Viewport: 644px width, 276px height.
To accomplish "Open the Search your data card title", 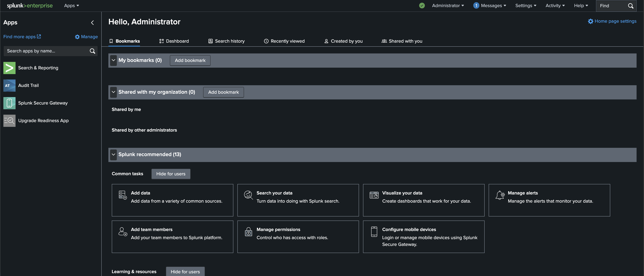I will (274, 193).
